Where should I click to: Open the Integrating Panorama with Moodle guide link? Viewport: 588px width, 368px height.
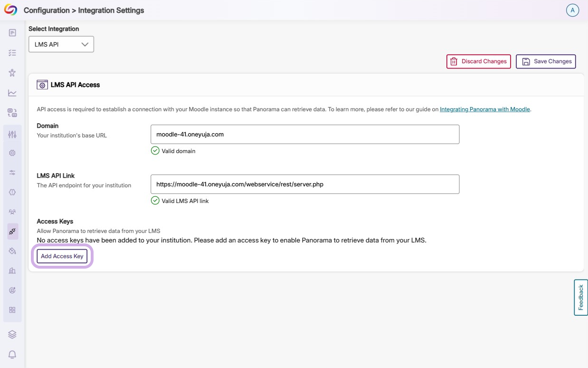click(x=484, y=109)
